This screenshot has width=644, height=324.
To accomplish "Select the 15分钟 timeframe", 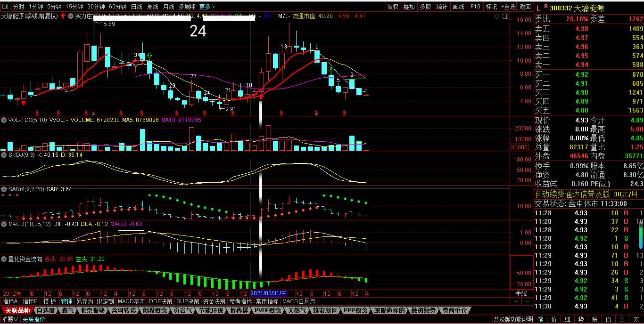I will 74,7.
